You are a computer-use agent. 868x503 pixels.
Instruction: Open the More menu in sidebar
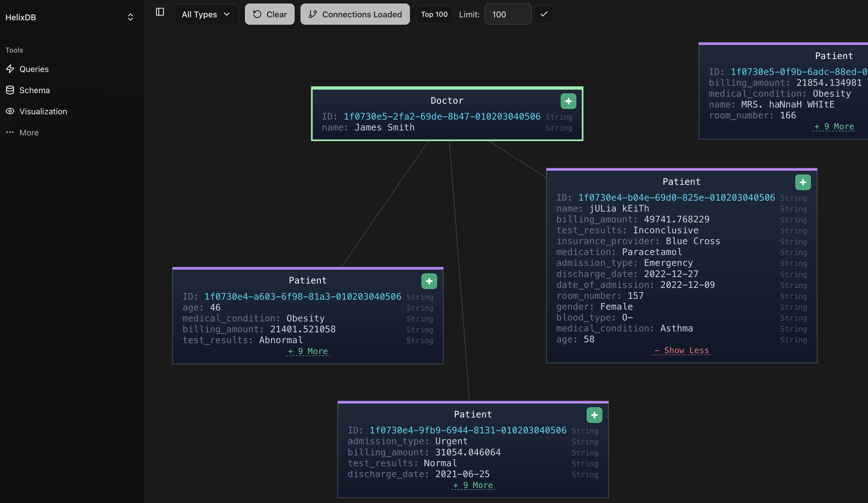[x=29, y=133]
